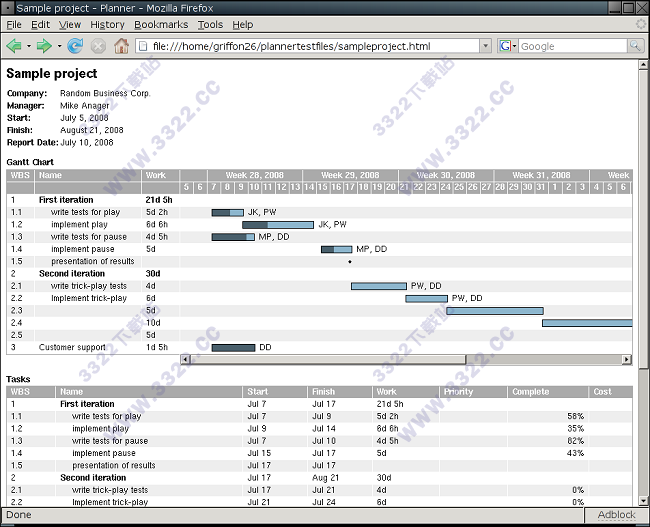Click the Stop loading icon

[98, 46]
